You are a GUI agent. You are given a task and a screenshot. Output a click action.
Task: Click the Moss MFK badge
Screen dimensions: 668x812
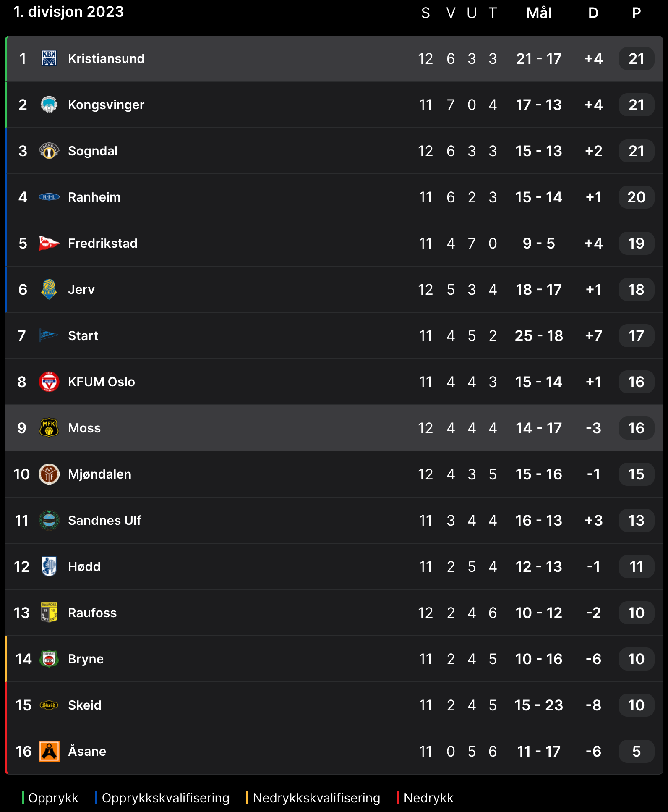[x=49, y=428]
